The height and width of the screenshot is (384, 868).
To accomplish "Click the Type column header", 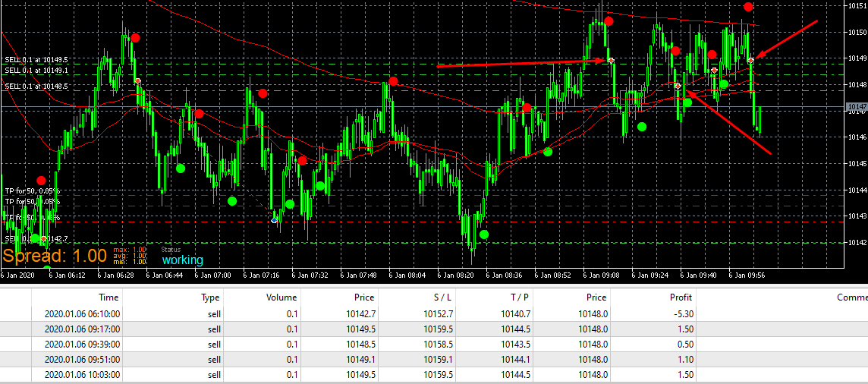I will tap(211, 297).
